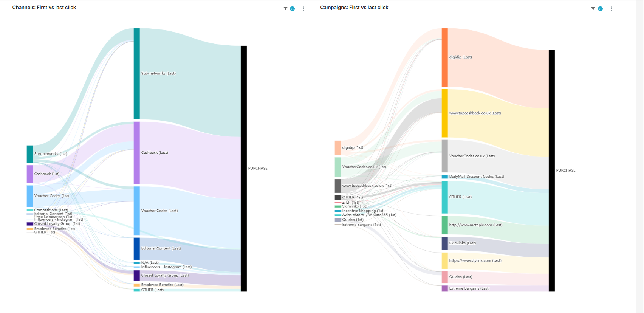Click the Channels: First vs last click title
Viewport: 644px width, 313px height.
click(x=44, y=8)
